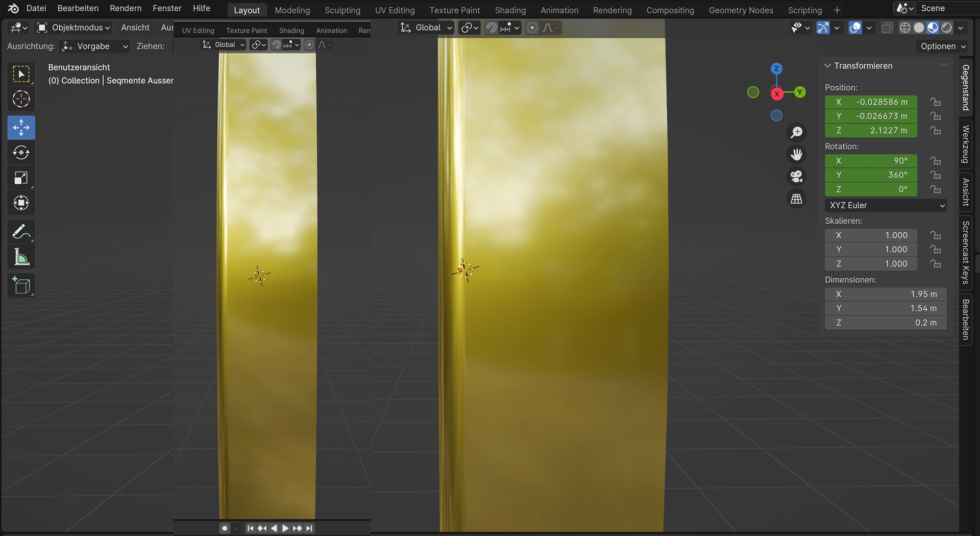Expand the XYZ Euler rotation mode dropdown
980x536 pixels.
coord(886,205)
